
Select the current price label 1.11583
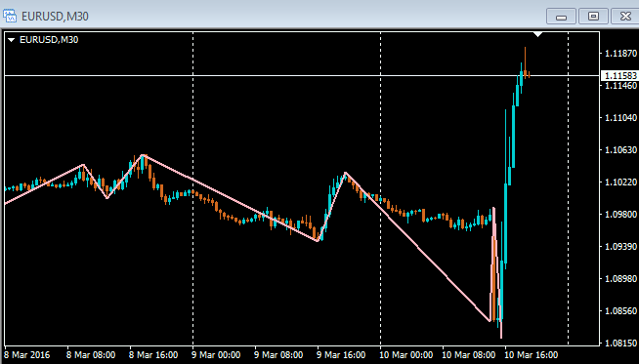tap(620, 76)
